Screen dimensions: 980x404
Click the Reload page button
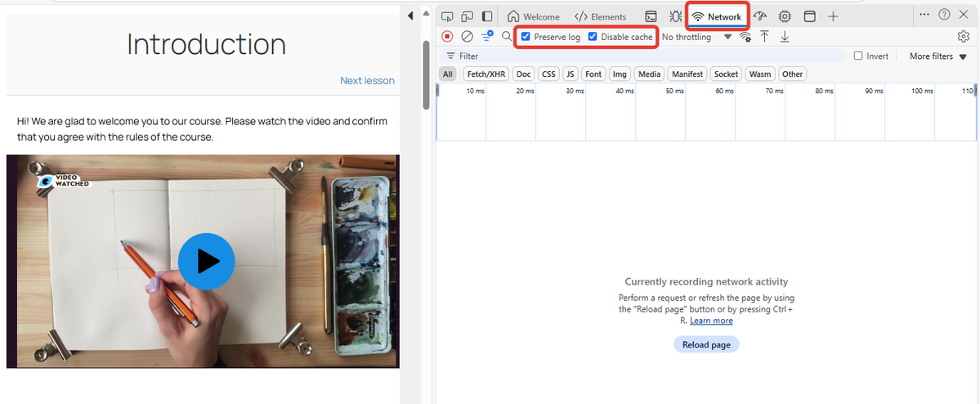(706, 345)
